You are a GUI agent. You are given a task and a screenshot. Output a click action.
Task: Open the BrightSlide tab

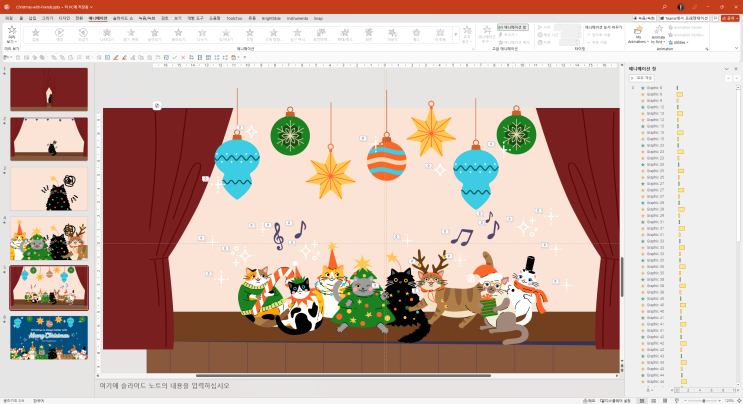coord(272,18)
